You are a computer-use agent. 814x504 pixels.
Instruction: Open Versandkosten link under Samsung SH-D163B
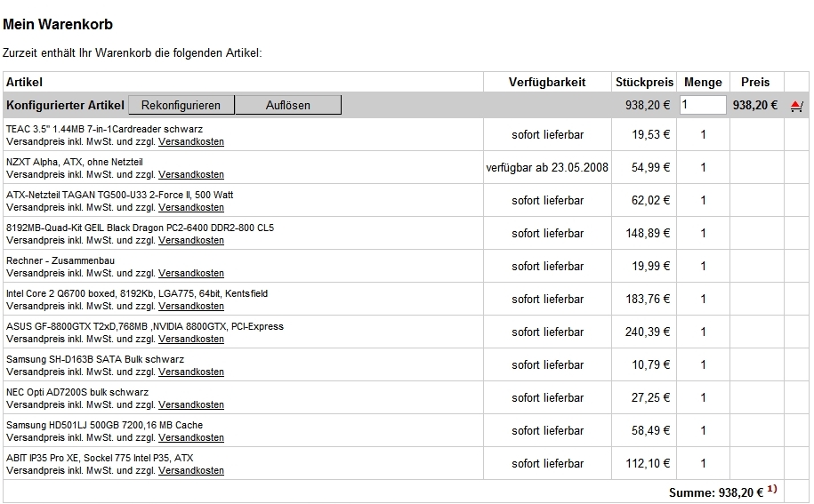coord(191,372)
